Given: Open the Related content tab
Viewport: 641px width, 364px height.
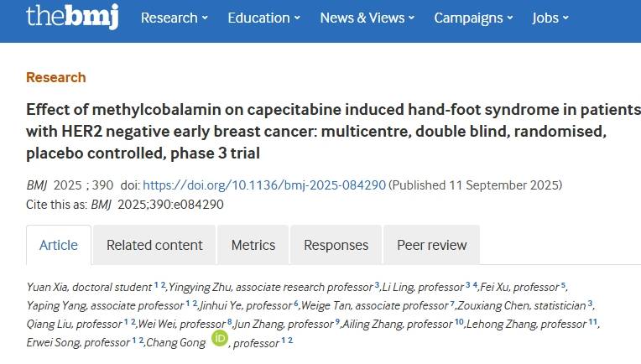Looking at the screenshot, I should pos(154,245).
